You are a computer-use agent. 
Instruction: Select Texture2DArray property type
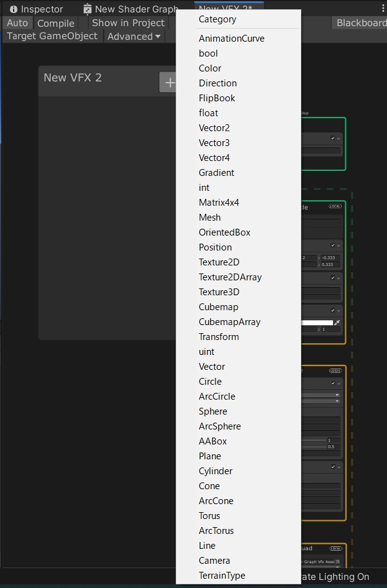pos(239,277)
